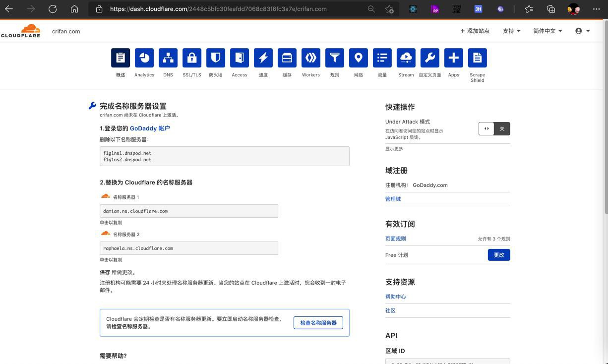
Task: Click 添加站点 (Add site)
Action: [475, 31]
